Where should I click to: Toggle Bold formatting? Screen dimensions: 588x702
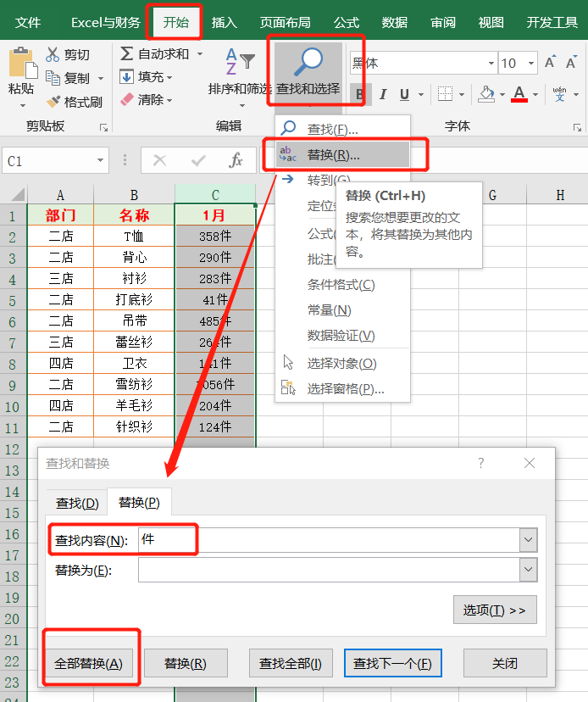[x=359, y=94]
